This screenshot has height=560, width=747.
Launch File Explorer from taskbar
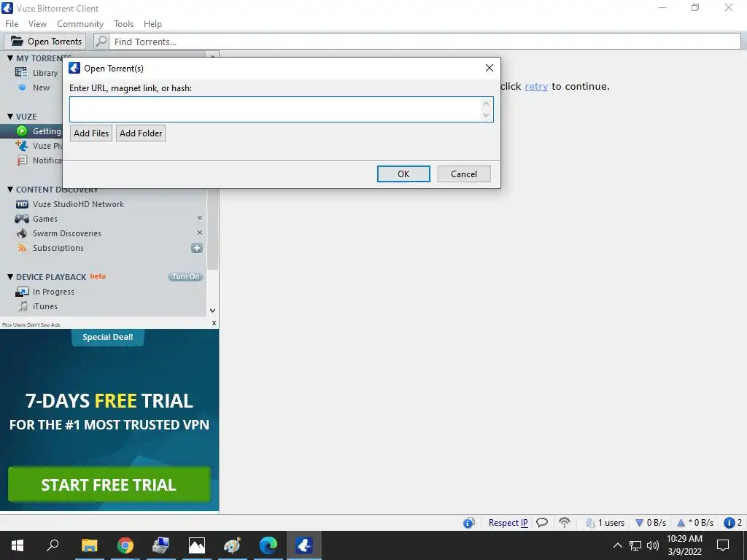[x=89, y=545]
